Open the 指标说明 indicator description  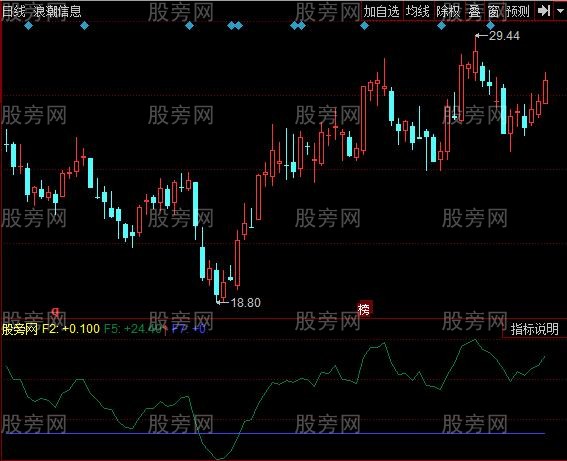[x=534, y=329]
